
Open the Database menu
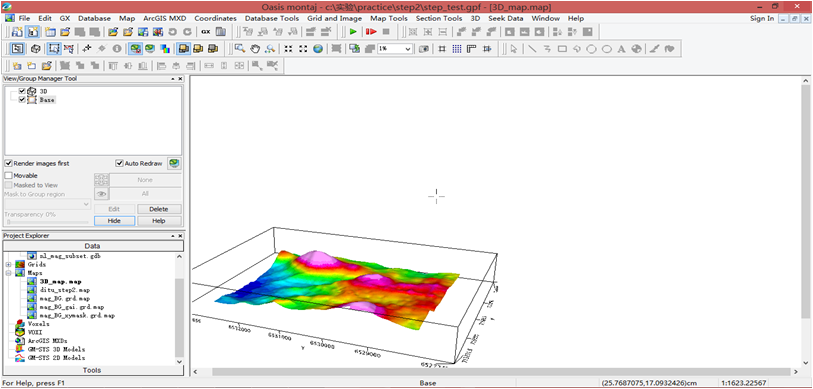[x=94, y=18]
